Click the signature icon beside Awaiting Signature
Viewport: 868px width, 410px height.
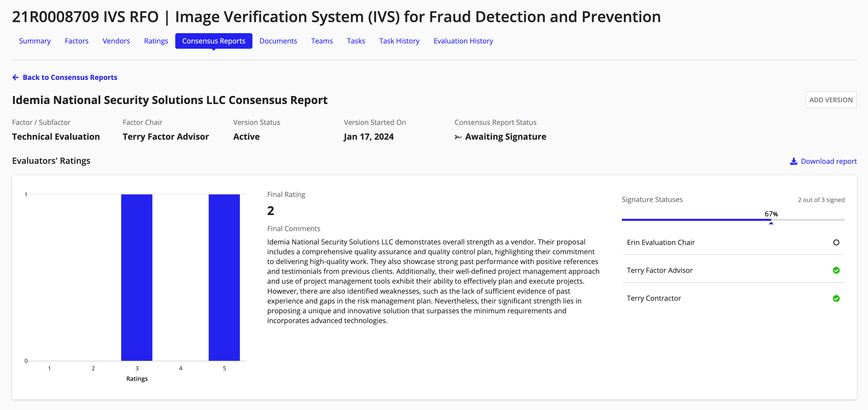458,137
